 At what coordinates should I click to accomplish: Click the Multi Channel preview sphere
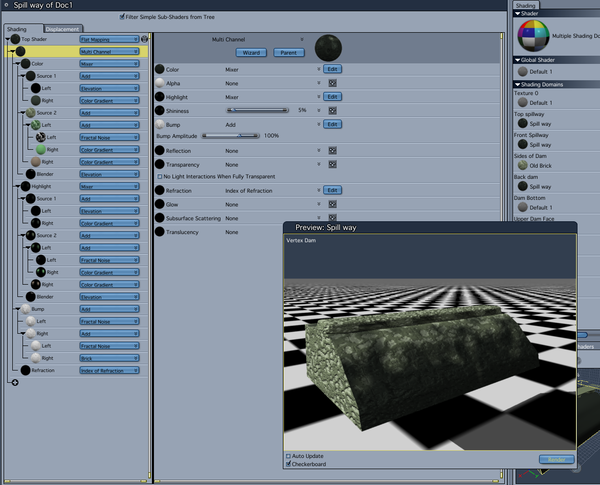[x=328, y=48]
